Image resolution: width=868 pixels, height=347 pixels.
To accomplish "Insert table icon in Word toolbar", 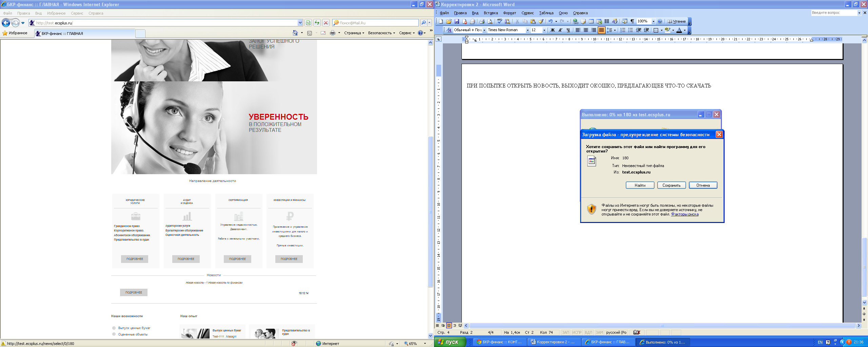I will (x=591, y=21).
